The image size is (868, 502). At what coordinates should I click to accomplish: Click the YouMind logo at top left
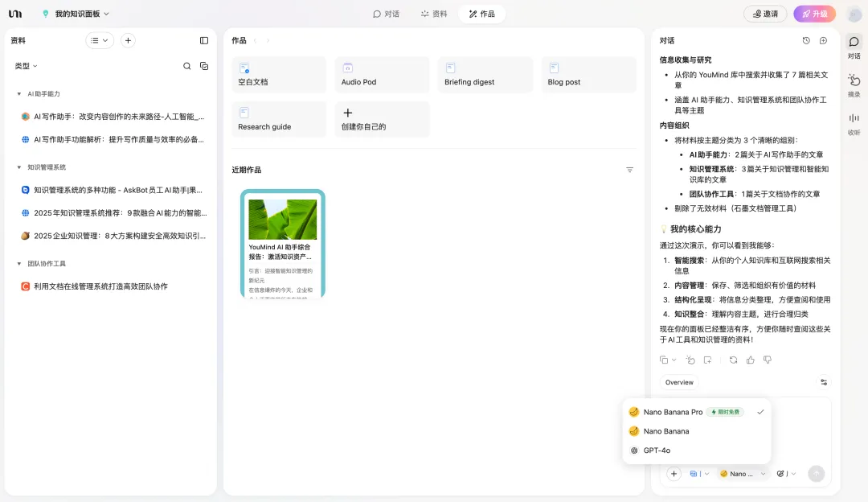coord(14,13)
